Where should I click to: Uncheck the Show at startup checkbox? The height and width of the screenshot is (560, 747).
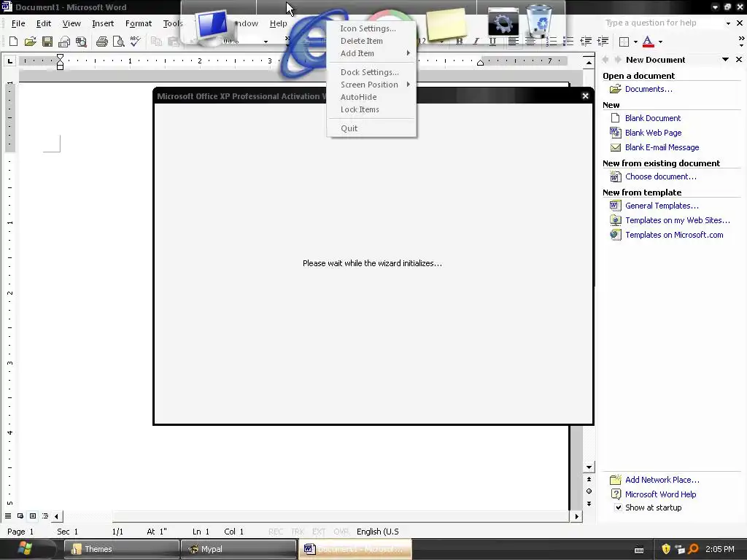[x=618, y=507]
